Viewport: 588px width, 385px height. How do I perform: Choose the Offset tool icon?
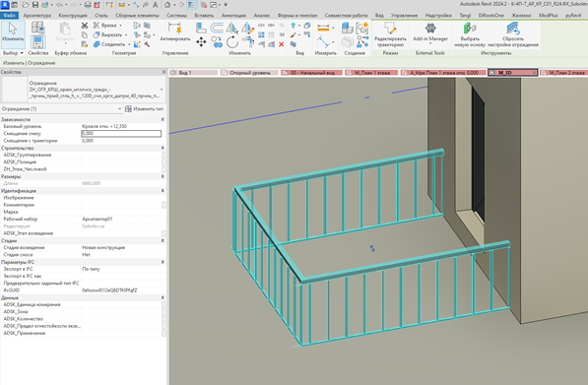tap(217, 28)
